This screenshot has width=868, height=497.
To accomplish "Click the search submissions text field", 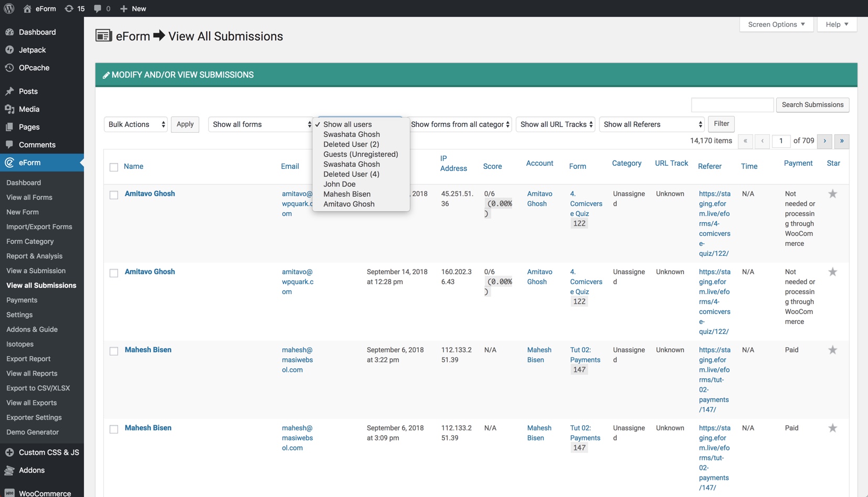I will coord(732,105).
